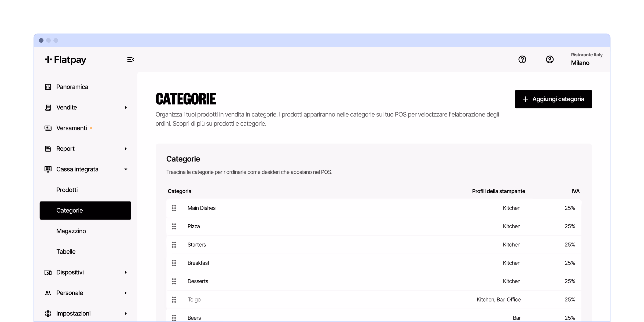Expand the Dispositivi submenu arrow
This screenshot has width=644, height=322.
(126, 272)
